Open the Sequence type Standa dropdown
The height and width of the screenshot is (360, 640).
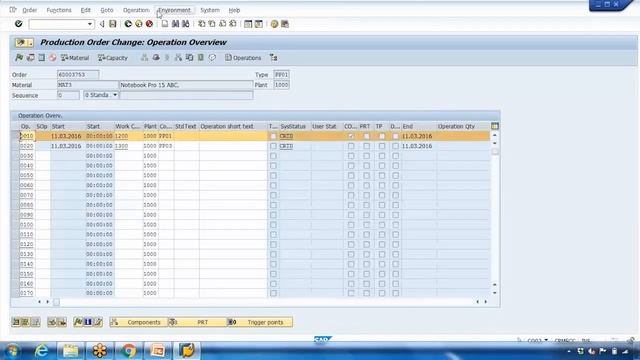tap(115, 95)
